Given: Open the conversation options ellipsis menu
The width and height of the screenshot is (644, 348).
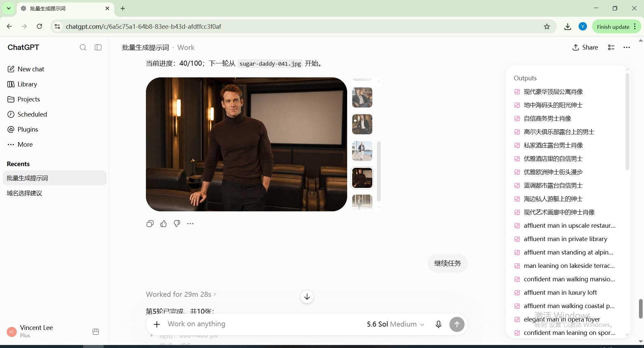Looking at the screenshot, I should tap(627, 48).
